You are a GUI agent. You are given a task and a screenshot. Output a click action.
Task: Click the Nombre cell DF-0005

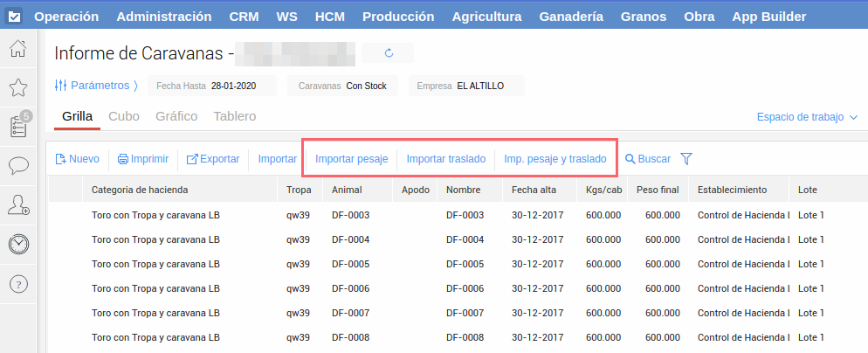(x=465, y=264)
